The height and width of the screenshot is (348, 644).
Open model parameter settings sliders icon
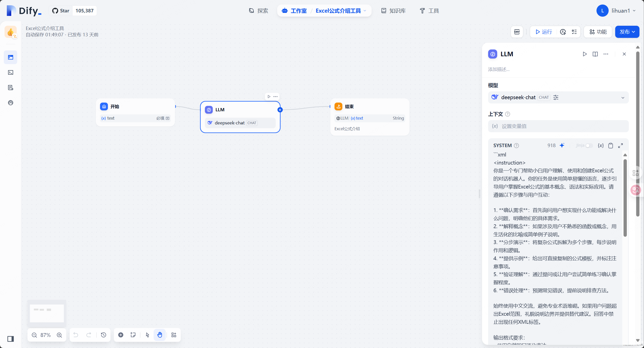coord(556,97)
